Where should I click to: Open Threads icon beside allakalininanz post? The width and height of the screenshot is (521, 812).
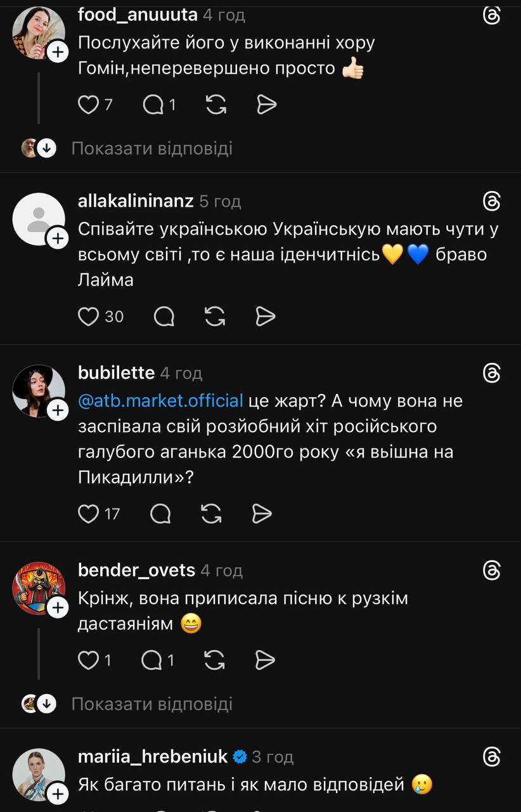click(491, 202)
